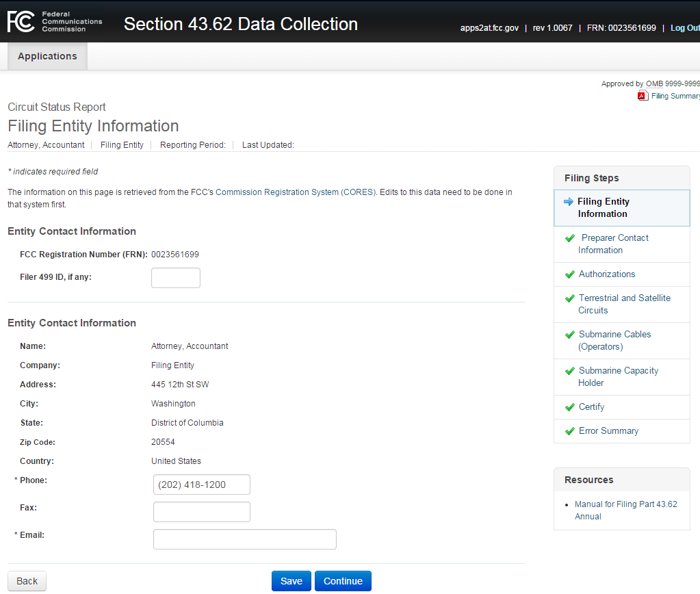Click green checkmark beside Terrestrial and Satellite Circuits

569,298
